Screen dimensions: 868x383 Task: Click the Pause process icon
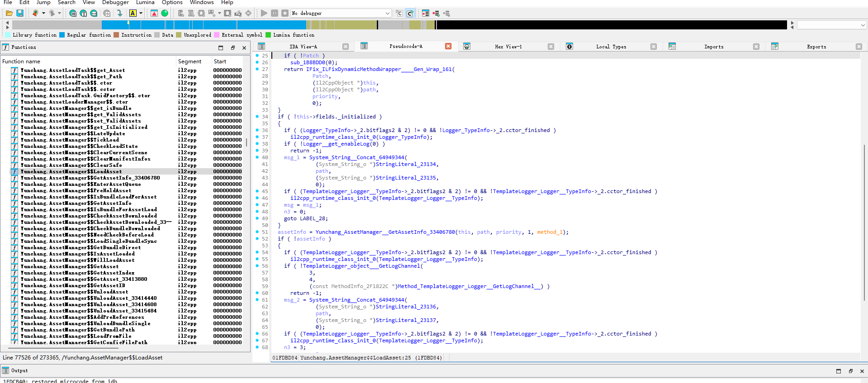pyautogui.click(x=275, y=13)
